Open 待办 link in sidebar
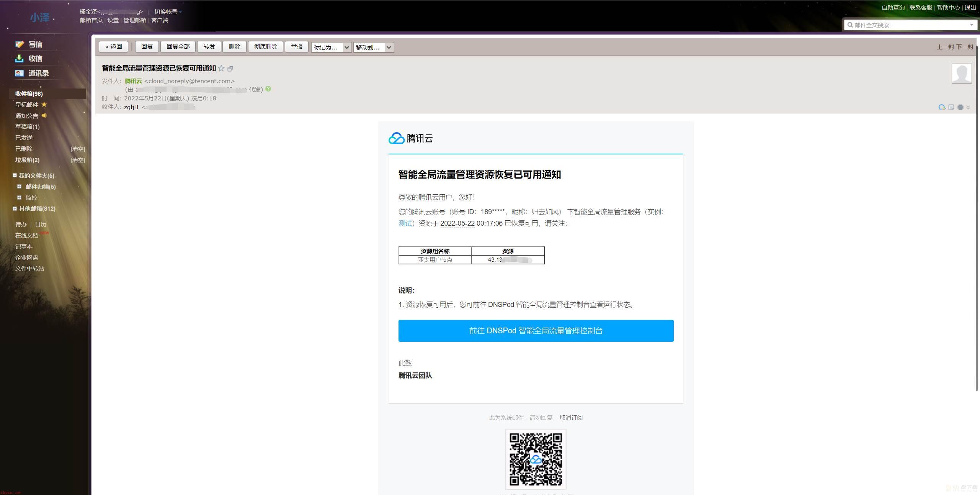980x495 pixels. pos(21,224)
